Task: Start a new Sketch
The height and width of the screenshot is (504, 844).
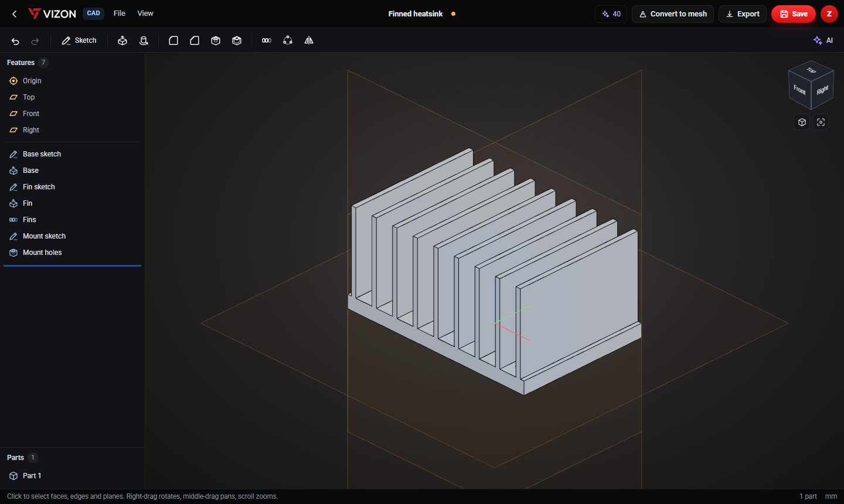Action: 79,40
